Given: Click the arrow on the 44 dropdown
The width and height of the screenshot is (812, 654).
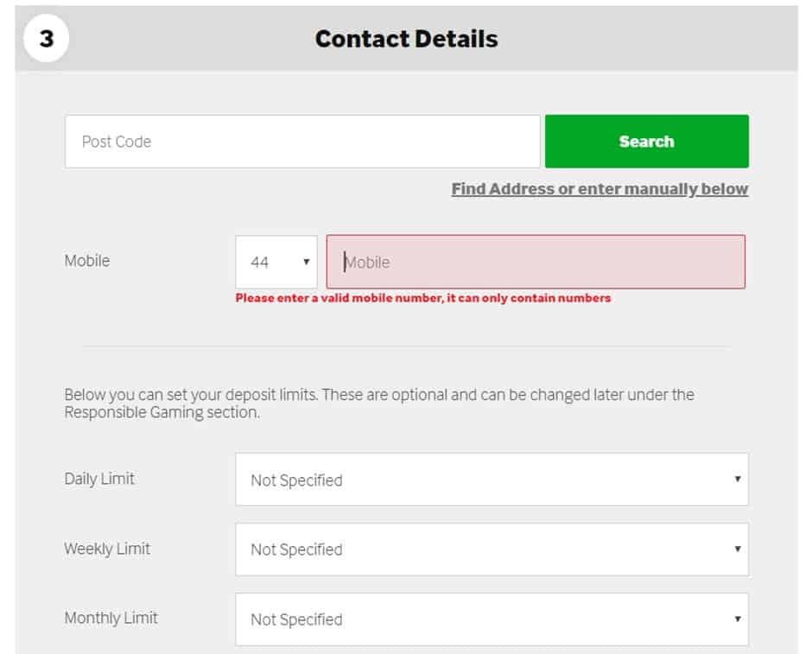Looking at the screenshot, I should (307, 262).
